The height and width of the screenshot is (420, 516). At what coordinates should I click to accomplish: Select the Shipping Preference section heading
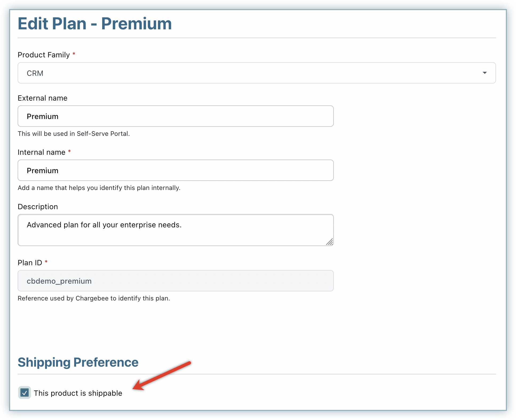pos(78,362)
